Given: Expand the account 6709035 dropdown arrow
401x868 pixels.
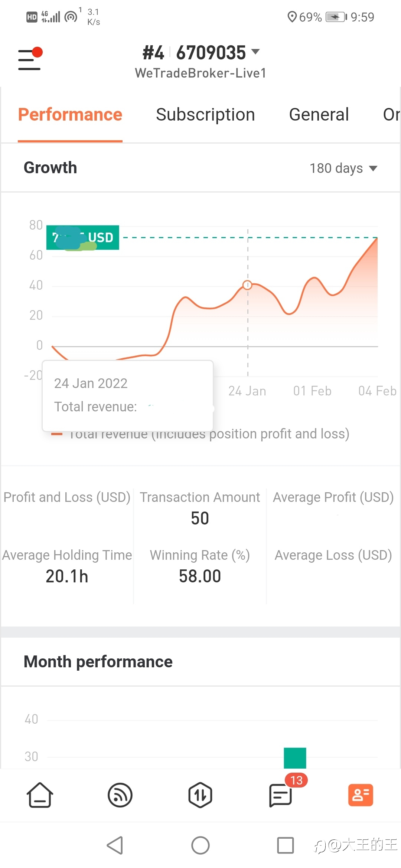Looking at the screenshot, I should point(255,52).
